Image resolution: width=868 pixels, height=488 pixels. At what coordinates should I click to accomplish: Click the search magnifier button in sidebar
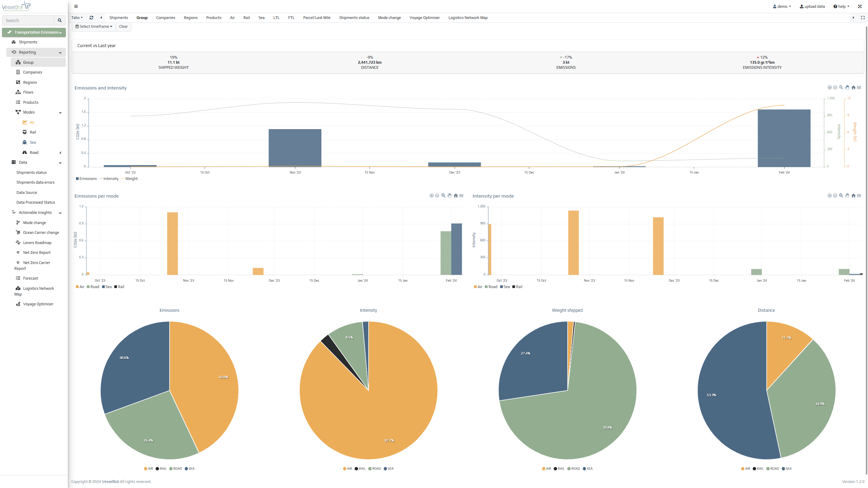point(60,20)
